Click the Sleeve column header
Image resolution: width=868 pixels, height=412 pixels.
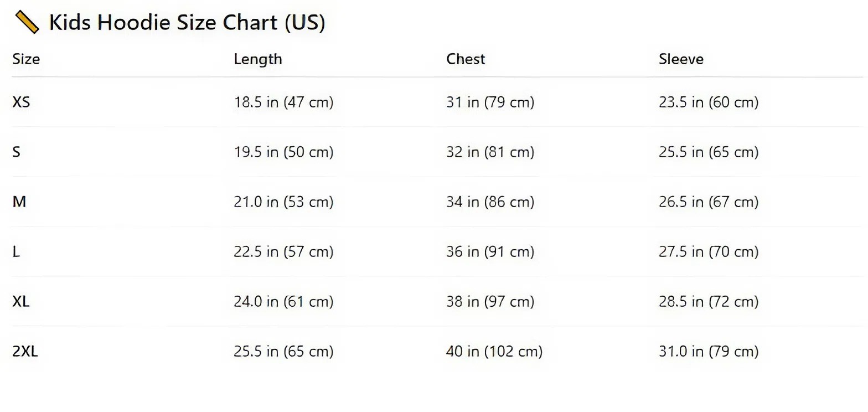click(681, 59)
